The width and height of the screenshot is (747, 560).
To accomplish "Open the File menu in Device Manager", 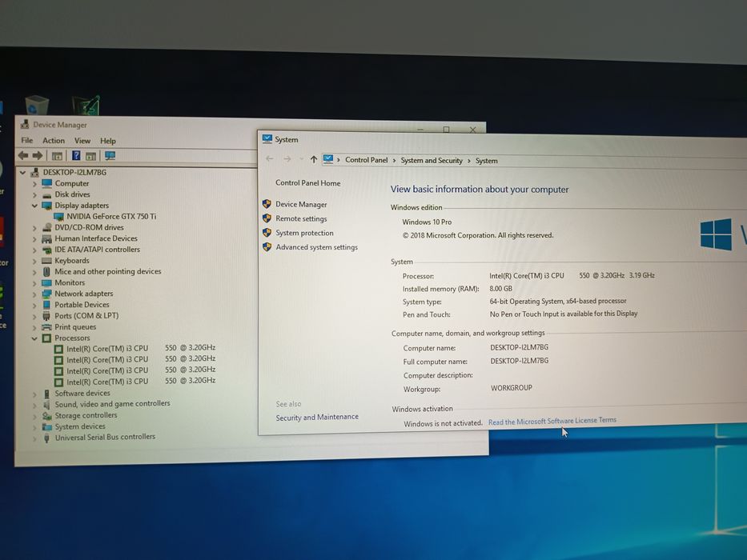I will [27, 141].
